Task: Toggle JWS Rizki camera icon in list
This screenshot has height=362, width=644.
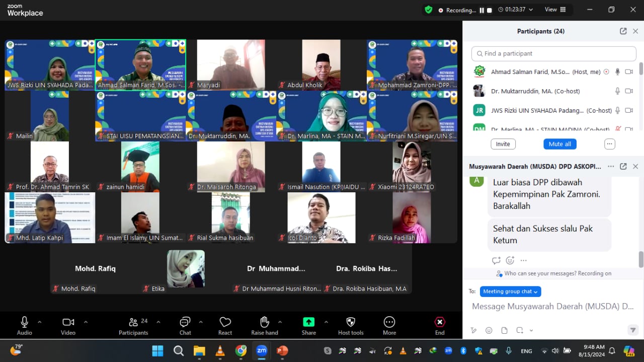Action: (629, 110)
